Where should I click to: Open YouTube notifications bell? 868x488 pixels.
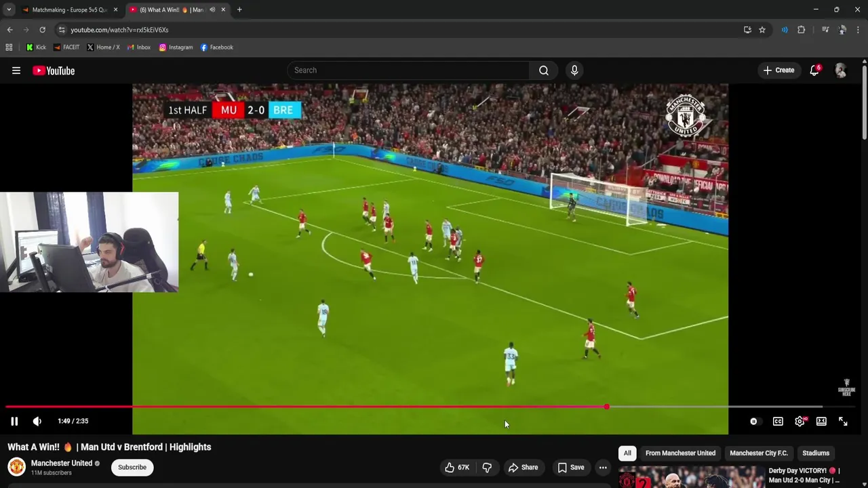814,70
